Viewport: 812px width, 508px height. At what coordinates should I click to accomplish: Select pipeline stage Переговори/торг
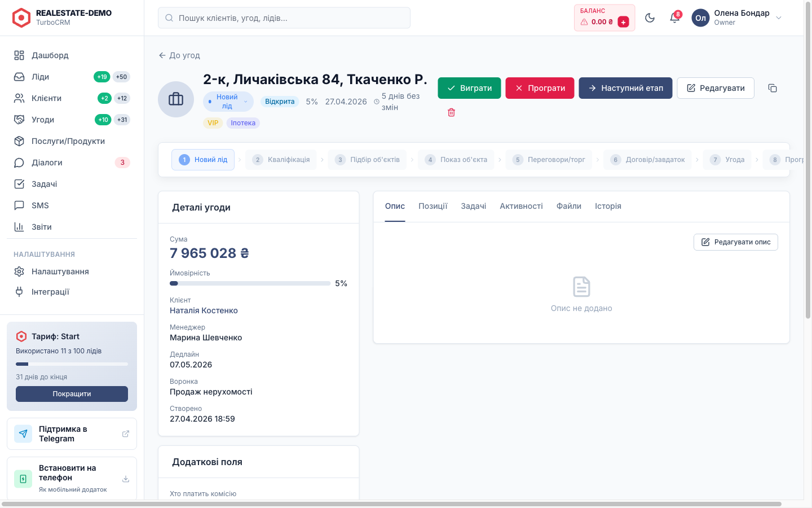(x=549, y=160)
